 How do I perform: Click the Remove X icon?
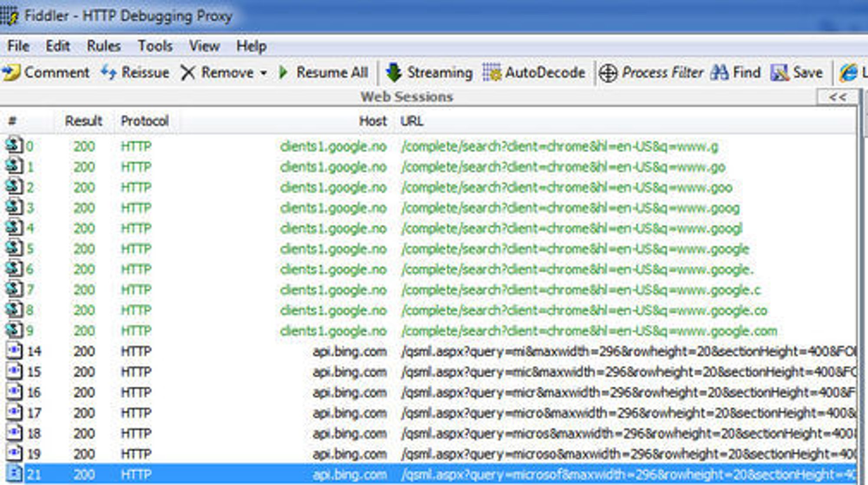click(188, 73)
